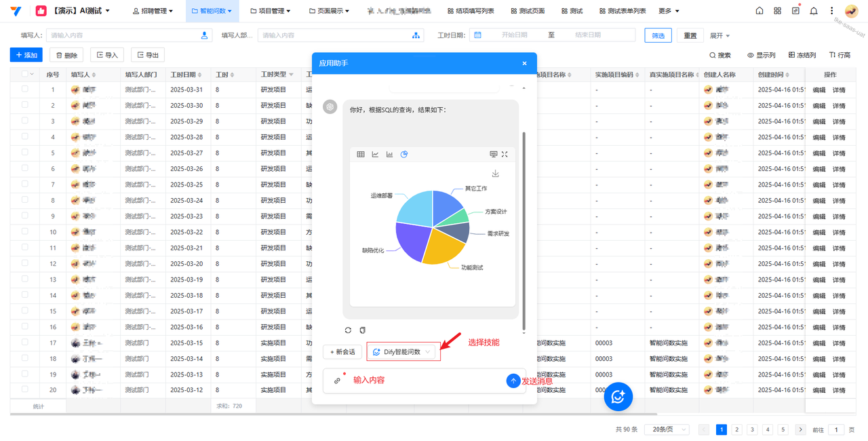Start a 新会话 in the assistant
The width and height of the screenshot is (868, 441).
(342, 352)
